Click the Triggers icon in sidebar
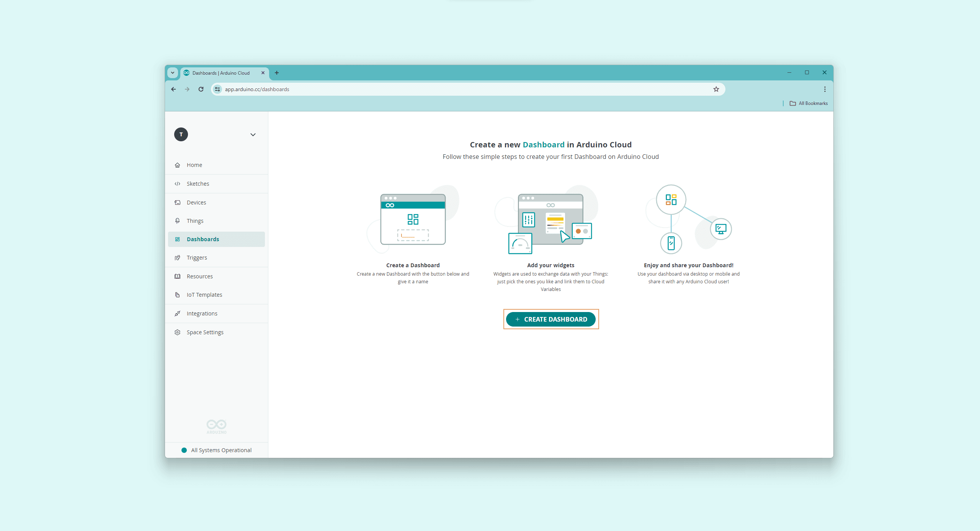Image resolution: width=980 pixels, height=531 pixels. (x=177, y=258)
